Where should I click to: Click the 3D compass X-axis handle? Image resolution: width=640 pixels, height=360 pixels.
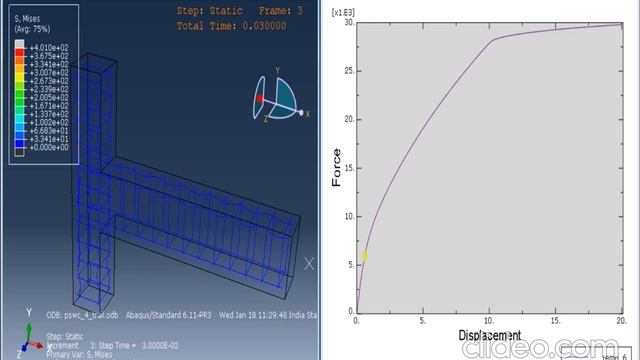(301, 113)
